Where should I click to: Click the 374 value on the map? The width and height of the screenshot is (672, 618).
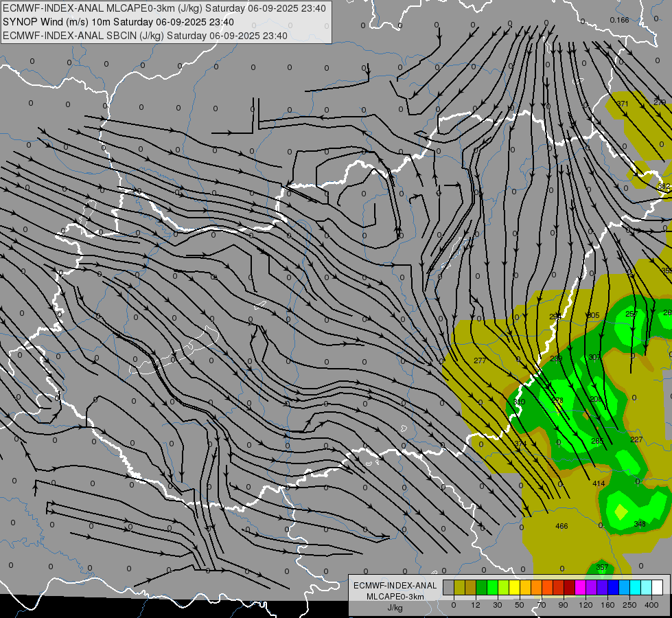point(520,444)
